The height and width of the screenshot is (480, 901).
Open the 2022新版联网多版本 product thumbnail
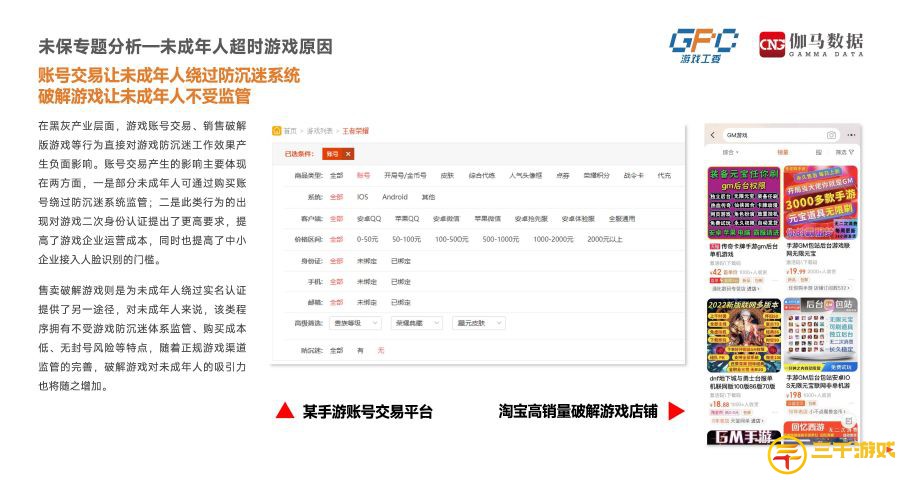click(x=744, y=335)
